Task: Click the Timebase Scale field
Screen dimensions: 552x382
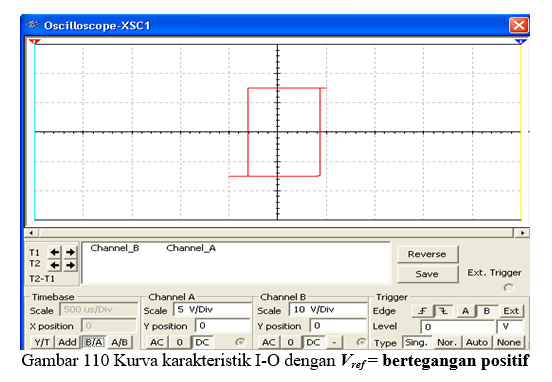Action: point(99,309)
